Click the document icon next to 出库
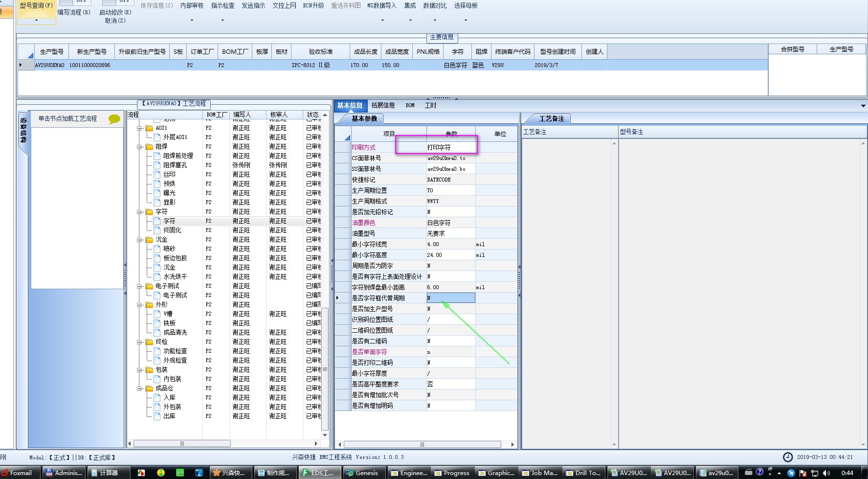Image resolution: width=868 pixels, height=479 pixels. (x=157, y=416)
